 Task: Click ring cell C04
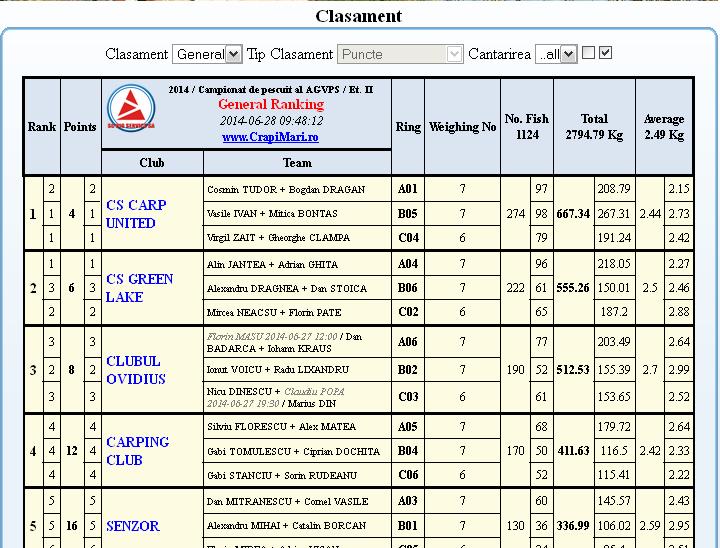pos(408,237)
